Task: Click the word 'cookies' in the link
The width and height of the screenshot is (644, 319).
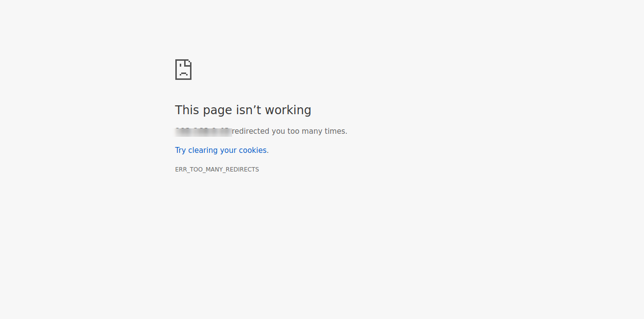Action: click(x=253, y=150)
